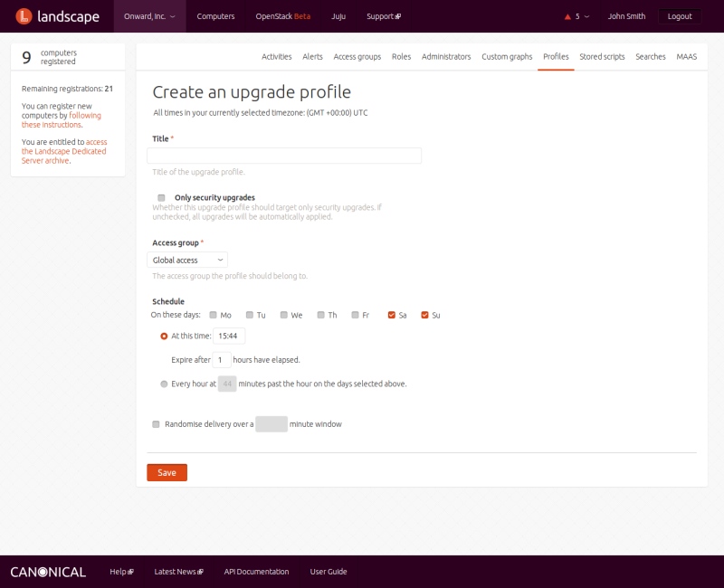Open Help external link in footer
Screen dimensions: 724x588
pyautogui.click(x=121, y=572)
